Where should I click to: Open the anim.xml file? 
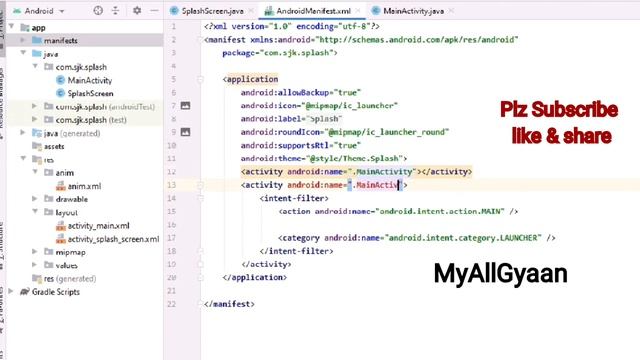coord(84,186)
